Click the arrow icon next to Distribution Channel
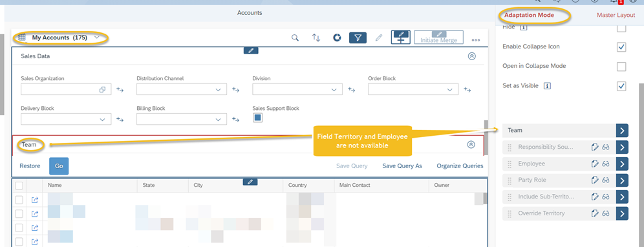The width and height of the screenshot is (644, 247). tap(236, 90)
